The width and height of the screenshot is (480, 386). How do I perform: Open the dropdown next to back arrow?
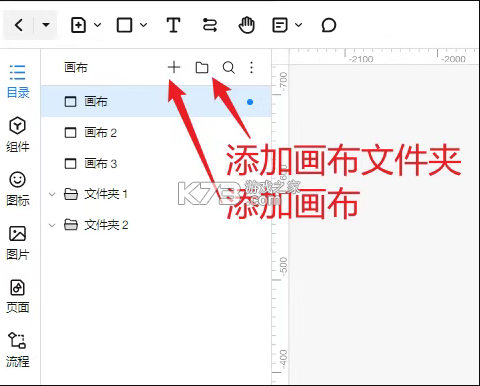tap(46, 25)
